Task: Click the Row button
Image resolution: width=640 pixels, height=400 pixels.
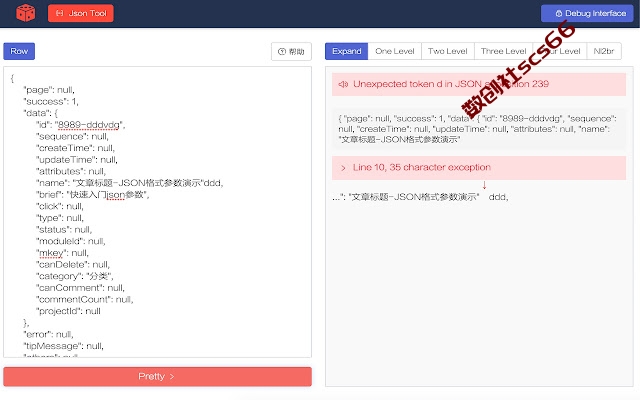Action: pos(19,51)
